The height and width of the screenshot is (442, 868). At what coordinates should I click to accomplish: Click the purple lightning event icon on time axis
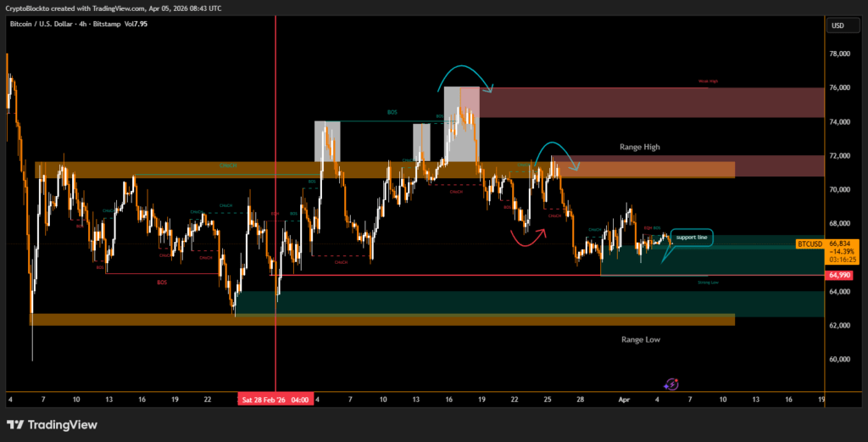[671, 384]
